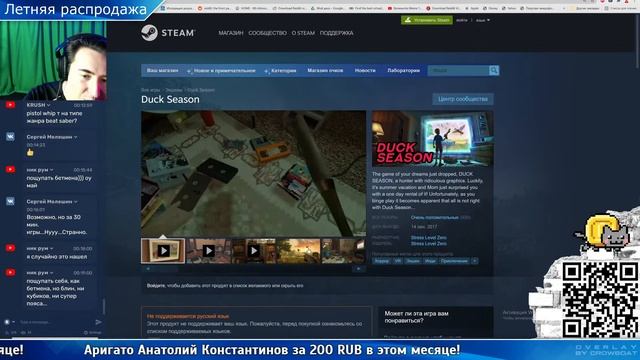Click the Steam logo in the header

pos(168,33)
